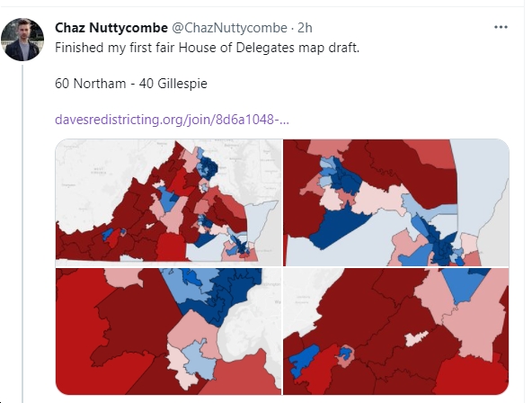532x403 pixels.
Task: Follow the davesredistricting.org join link
Action: tap(172, 120)
